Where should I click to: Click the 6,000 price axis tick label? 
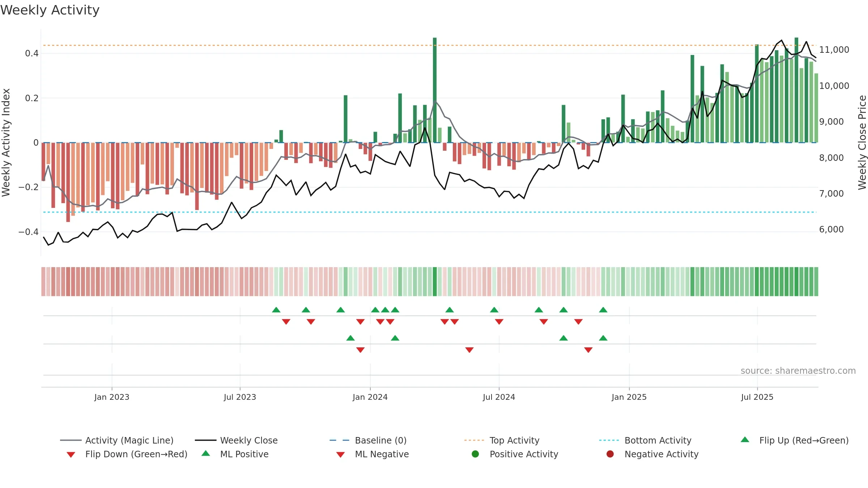click(831, 230)
